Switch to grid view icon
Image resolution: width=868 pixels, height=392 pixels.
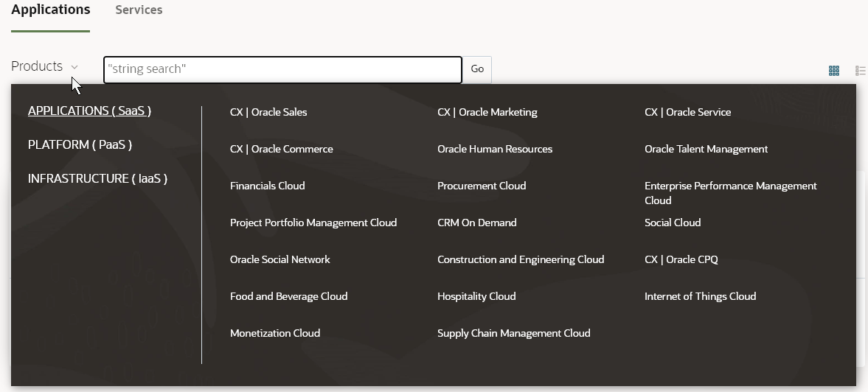pos(833,70)
